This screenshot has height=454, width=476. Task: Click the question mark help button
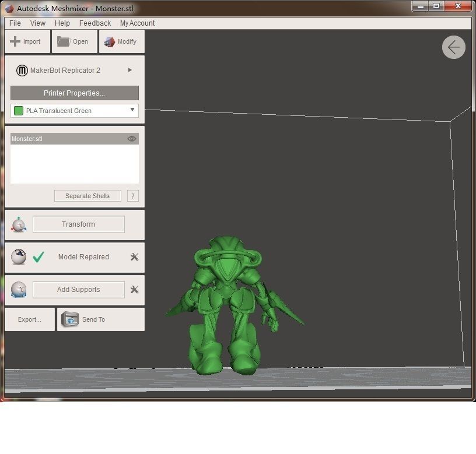132,196
